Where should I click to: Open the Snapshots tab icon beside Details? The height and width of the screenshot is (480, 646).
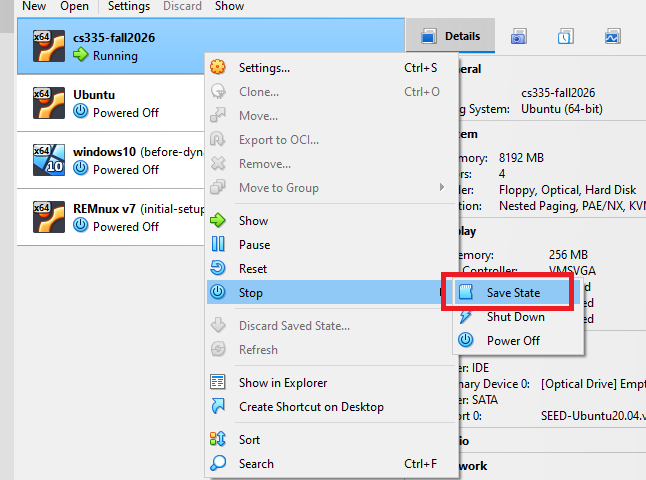point(519,37)
